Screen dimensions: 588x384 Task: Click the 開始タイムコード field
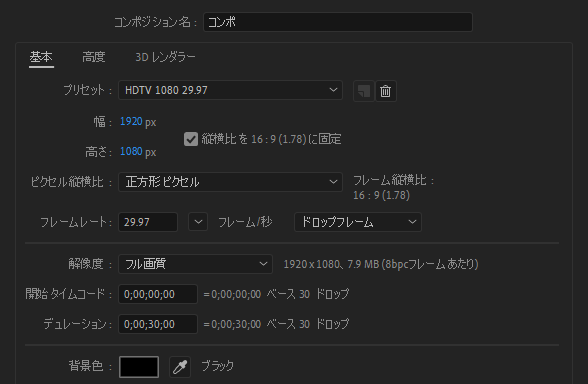click(x=158, y=294)
